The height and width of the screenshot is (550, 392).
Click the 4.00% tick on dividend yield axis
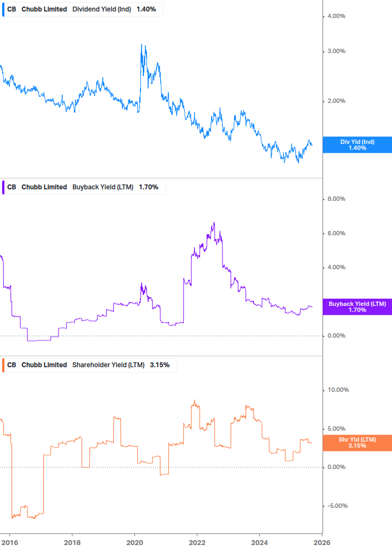pos(336,16)
